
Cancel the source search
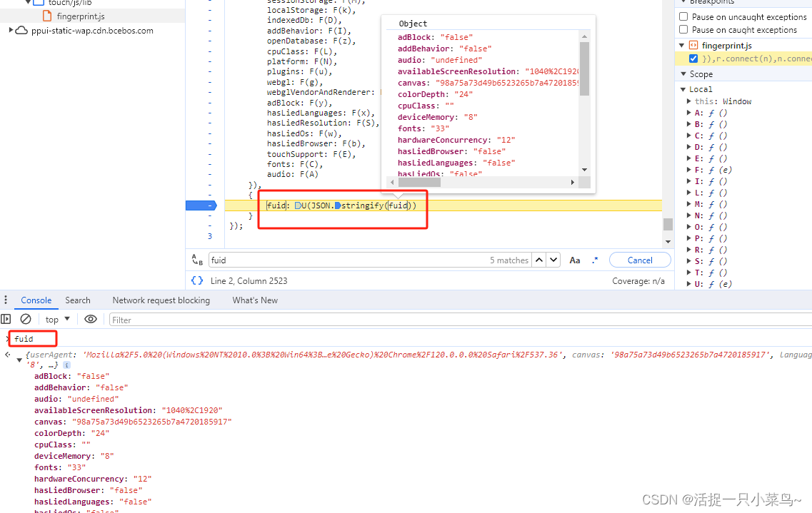640,260
